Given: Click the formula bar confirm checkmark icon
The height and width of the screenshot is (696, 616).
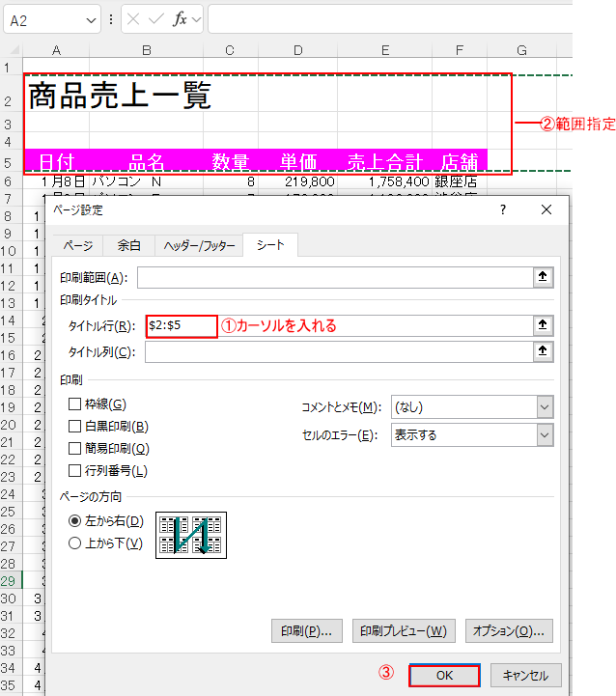Looking at the screenshot, I should click(x=156, y=19).
